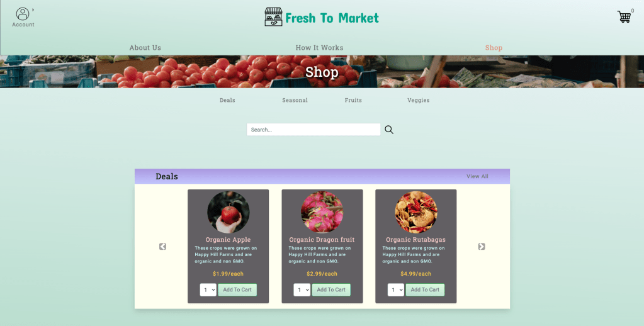The width and height of the screenshot is (644, 326).
Task: Switch to the Seasonal category
Action: 295,100
